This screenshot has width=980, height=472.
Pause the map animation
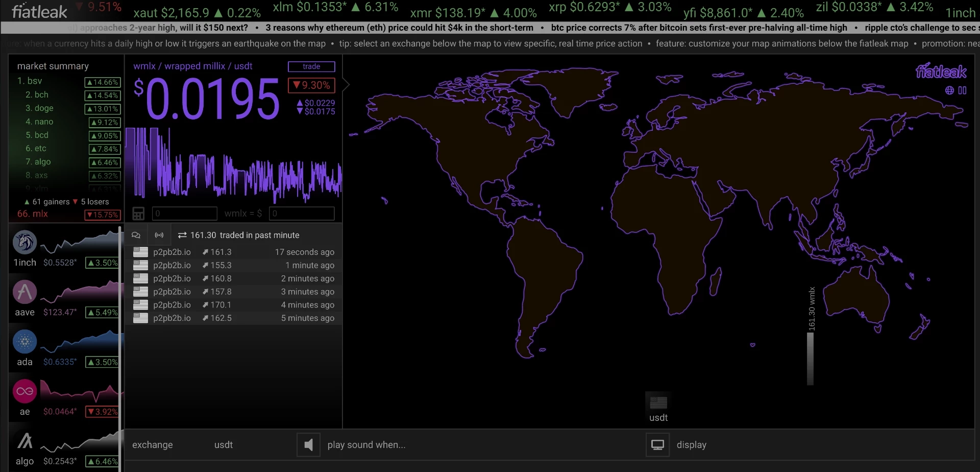click(x=962, y=90)
